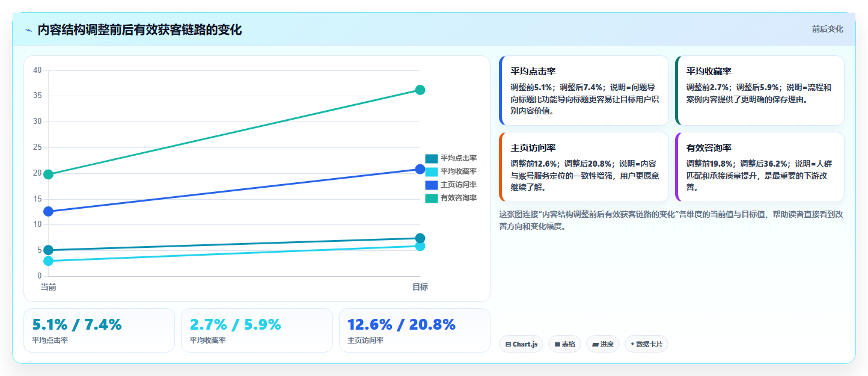Viewport: 868px width, 376px height.
Task: Click the 平均点击率 legend label
Action: pyautogui.click(x=459, y=158)
